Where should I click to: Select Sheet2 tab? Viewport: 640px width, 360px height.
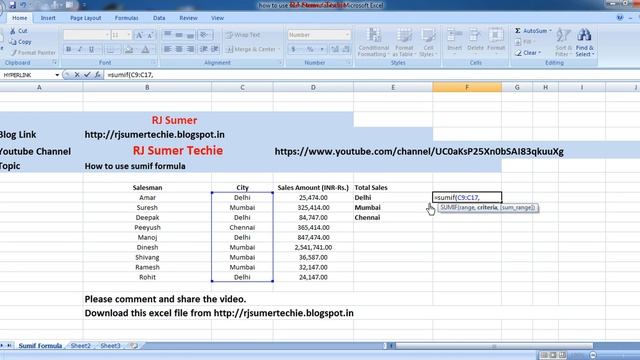tap(80, 346)
